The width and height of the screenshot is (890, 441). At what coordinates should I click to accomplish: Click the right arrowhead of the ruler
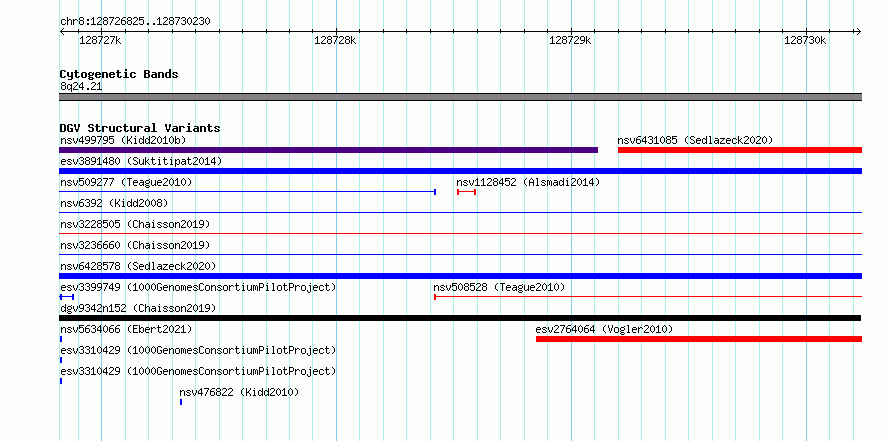pyautogui.click(x=858, y=32)
